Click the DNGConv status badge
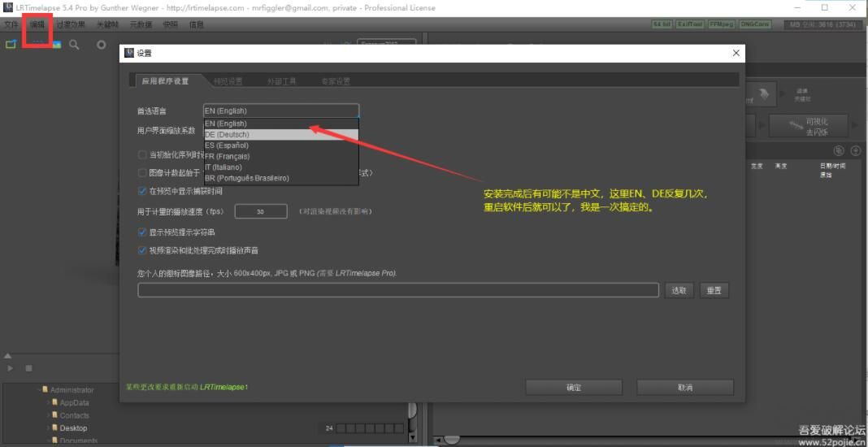 (754, 25)
